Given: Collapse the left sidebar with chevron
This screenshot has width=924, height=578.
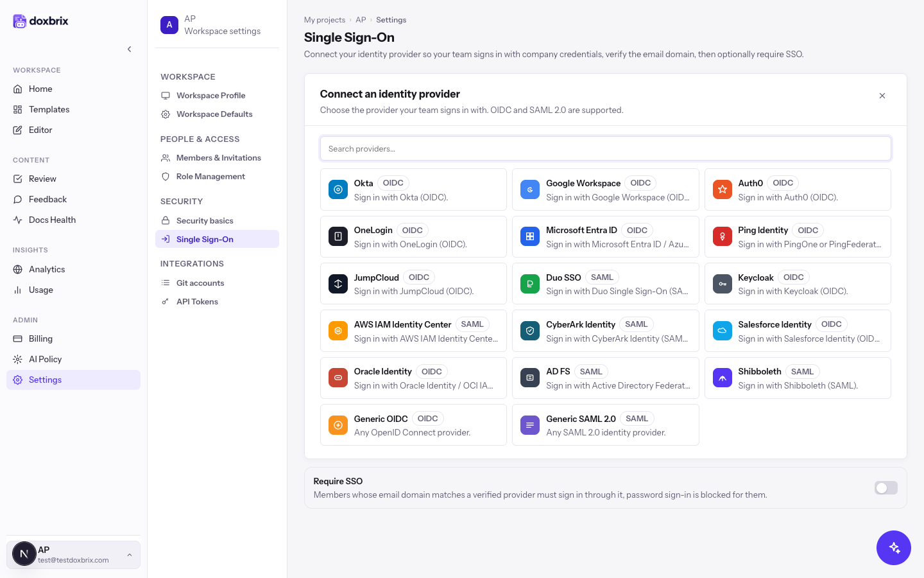Looking at the screenshot, I should pos(129,49).
